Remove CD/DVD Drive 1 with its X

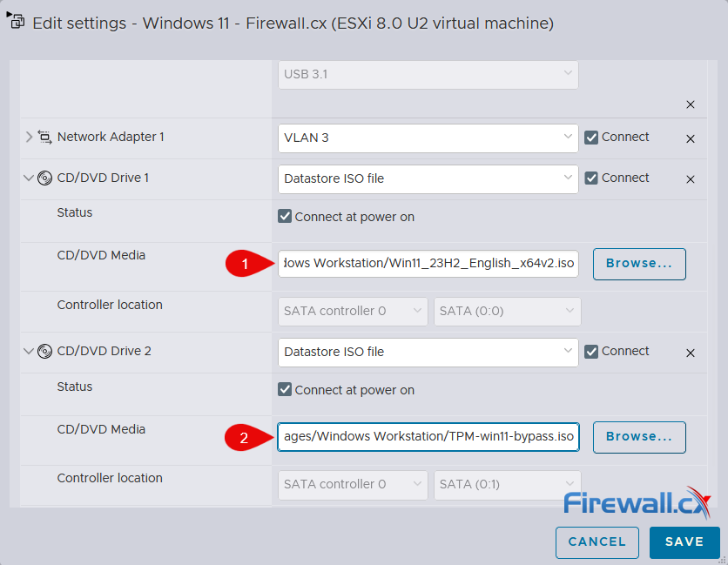[691, 179]
